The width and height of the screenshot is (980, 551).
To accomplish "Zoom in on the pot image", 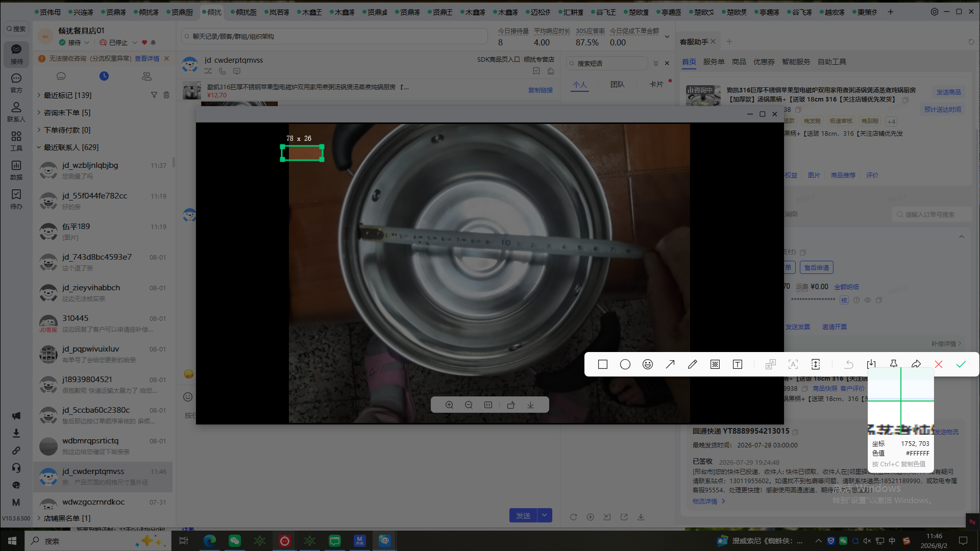I will pyautogui.click(x=449, y=405).
